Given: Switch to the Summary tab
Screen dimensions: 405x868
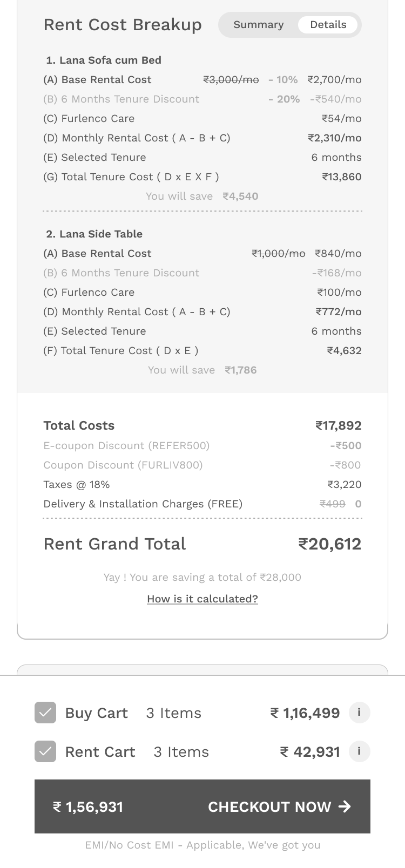Looking at the screenshot, I should coord(258,25).
